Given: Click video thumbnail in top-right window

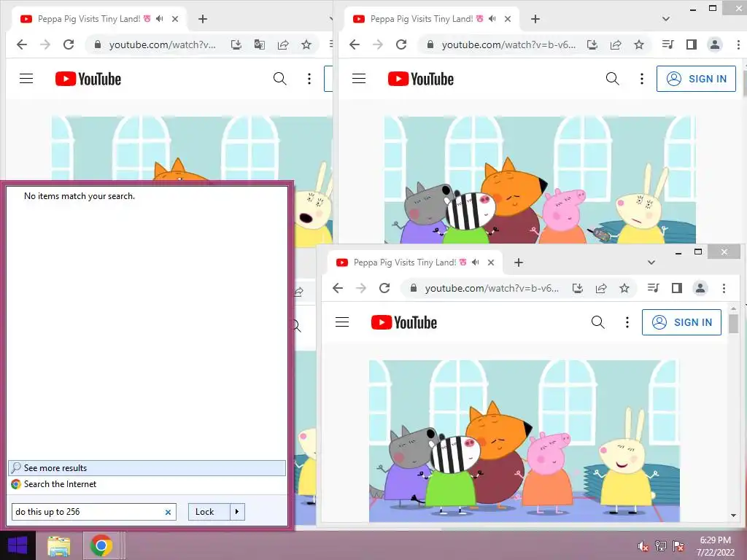Looking at the screenshot, I should (x=540, y=180).
